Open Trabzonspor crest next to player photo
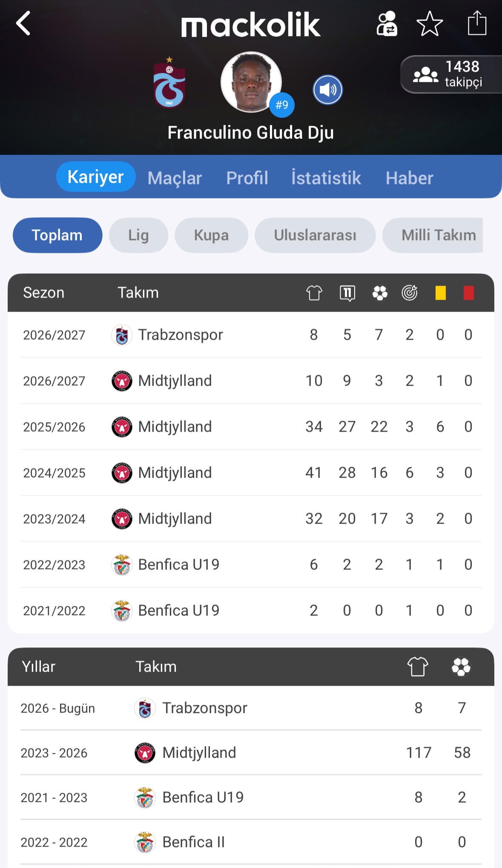502x868 pixels. click(x=169, y=83)
